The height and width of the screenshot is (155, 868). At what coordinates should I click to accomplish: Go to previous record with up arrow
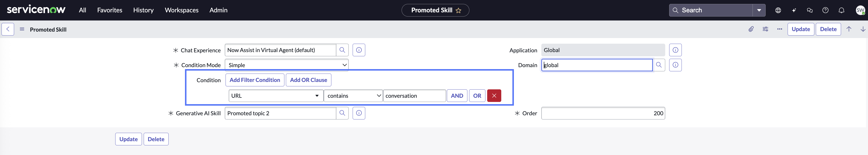coord(849,29)
